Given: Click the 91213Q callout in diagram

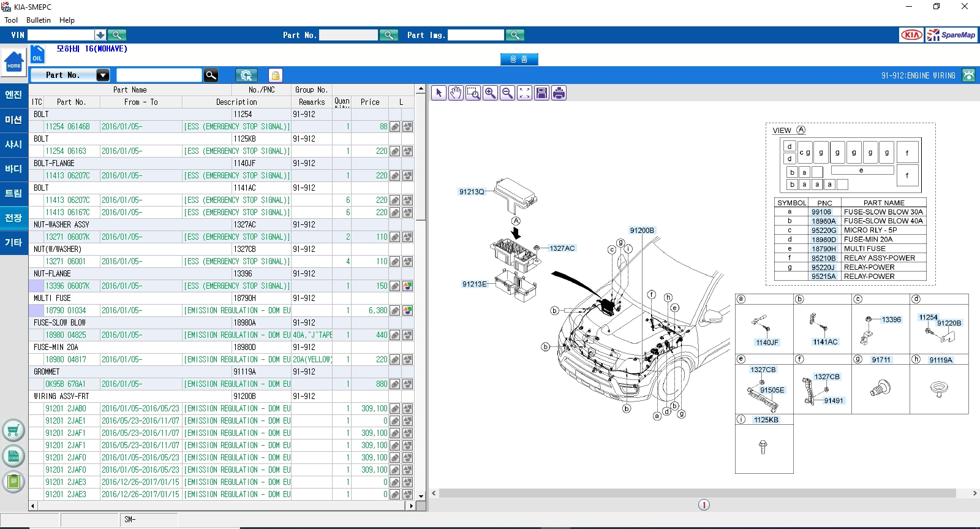Looking at the screenshot, I should [x=472, y=192].
